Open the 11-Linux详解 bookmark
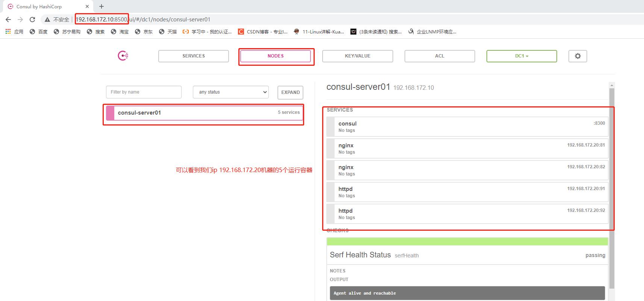 (x=319, y=32)
